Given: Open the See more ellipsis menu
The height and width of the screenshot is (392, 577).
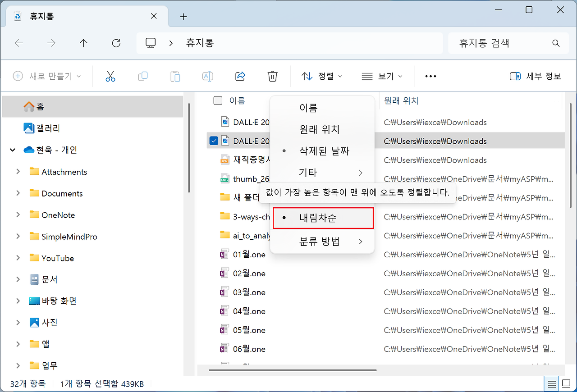Looking at the screenshot, I should coord(430,76).
